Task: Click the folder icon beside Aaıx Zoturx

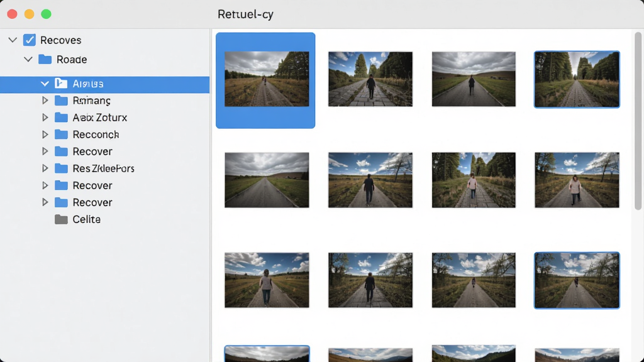Action: coord(61,118)
